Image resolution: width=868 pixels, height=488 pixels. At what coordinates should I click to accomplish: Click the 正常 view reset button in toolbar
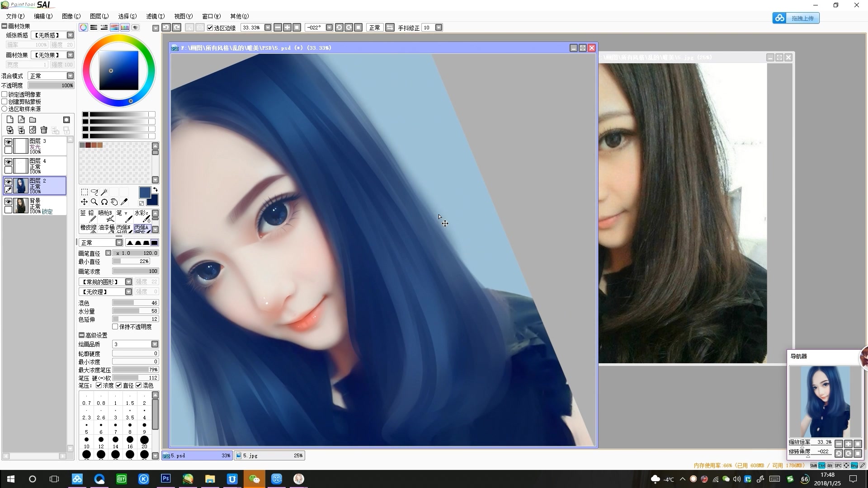tap(374, 28)
